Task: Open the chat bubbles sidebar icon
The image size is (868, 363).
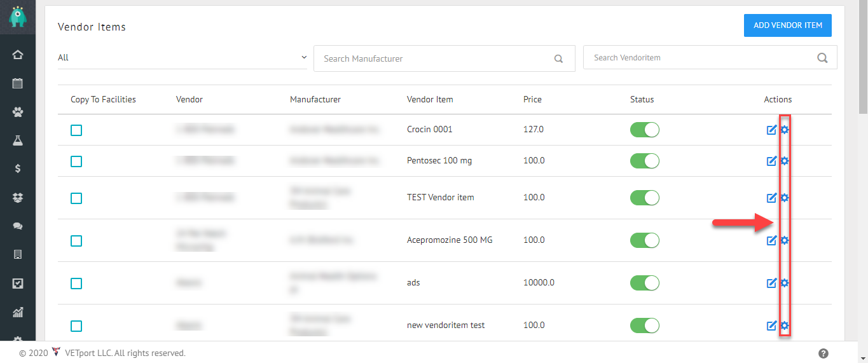Action: pos(18,226)
